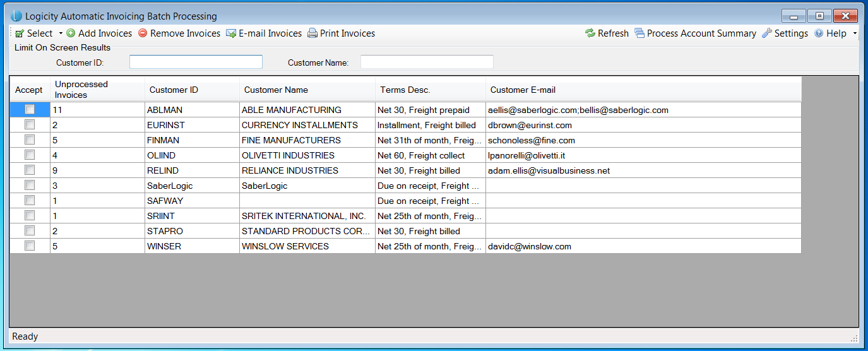868x351 pixels.
Task: Click the Refresh green arrows icon
Action: pyautogui.click(x=590, y=33)
